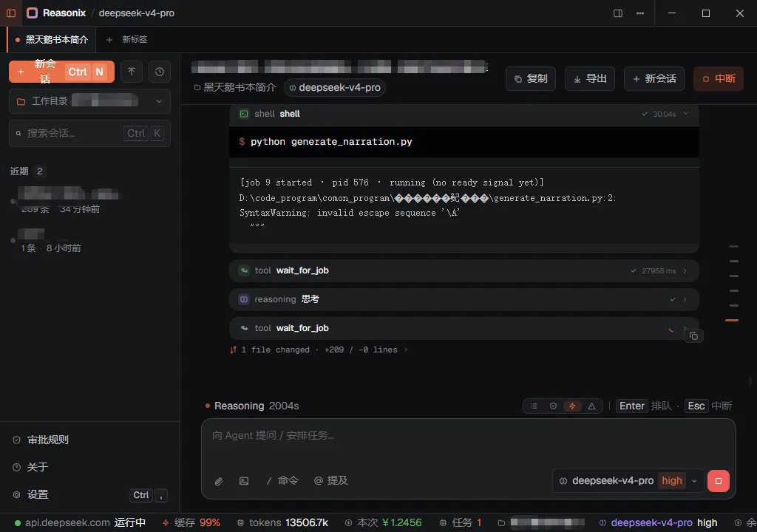Toggle the list mode icon above input
Screen dimensions: 757x532
point(534,406)
